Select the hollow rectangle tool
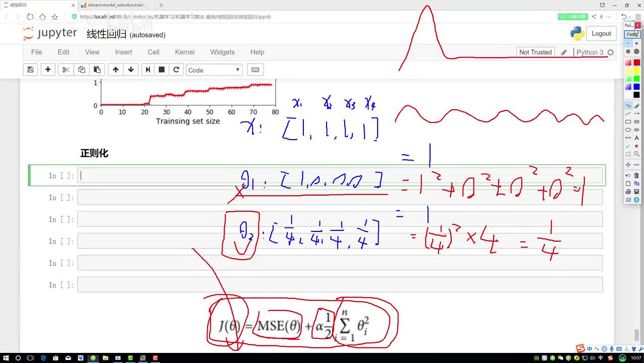The width and height of the screenshot is (644, 363). point(628,122)
